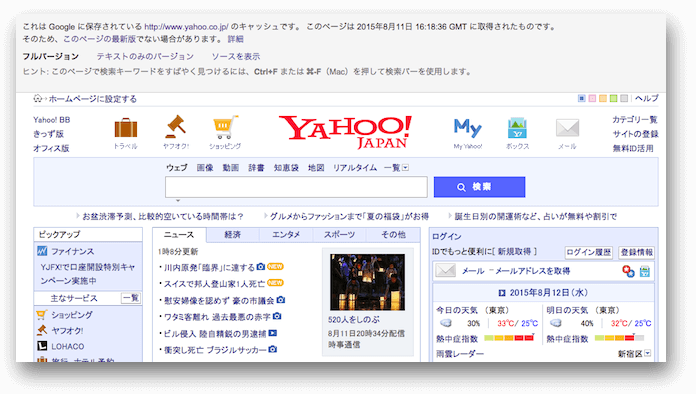Open the Travel suitcase icon
The image size is (696, 394).
(x=126, y=128)
